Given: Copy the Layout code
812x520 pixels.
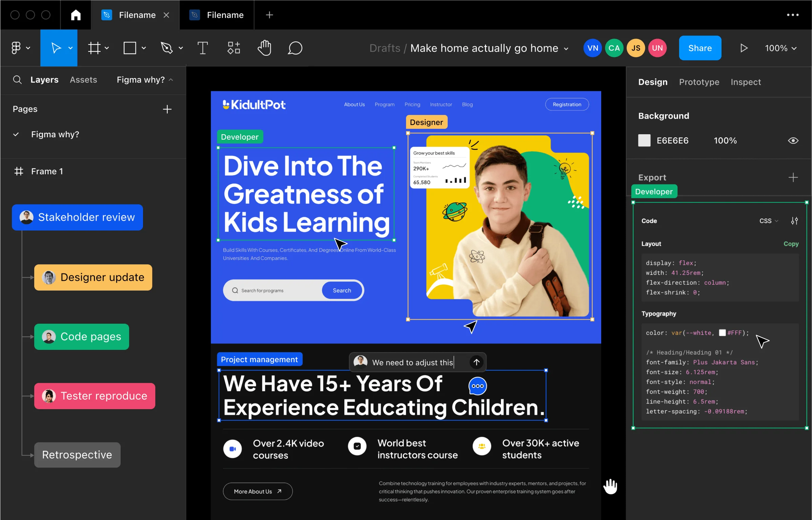Looking at the screenshot, I should coord(791,244).
